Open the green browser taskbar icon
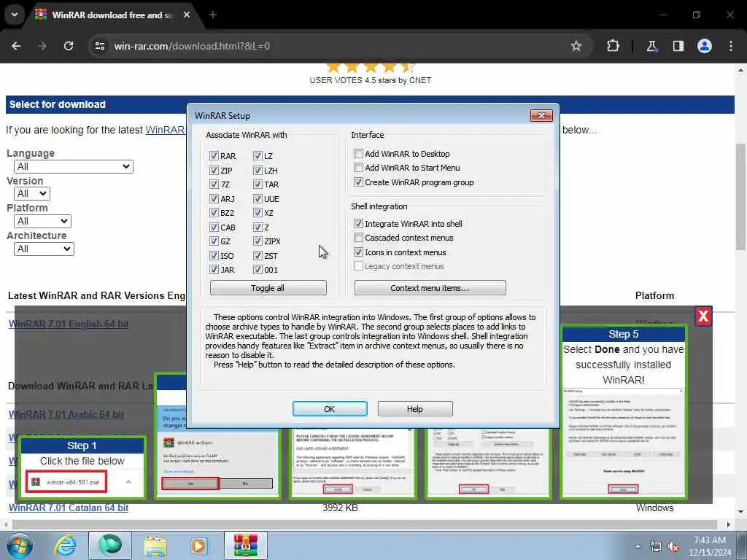747x560 pixels. click(x=110, y=545)
